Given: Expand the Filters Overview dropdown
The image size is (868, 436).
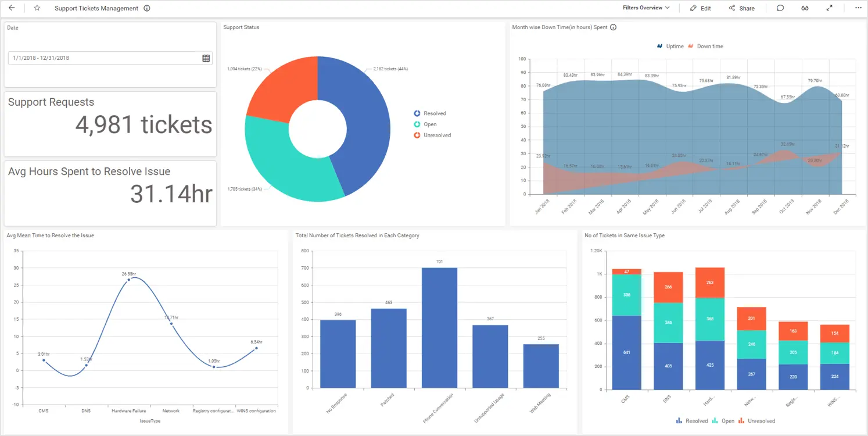Looking at the screenshot, I should coord(645,8).
